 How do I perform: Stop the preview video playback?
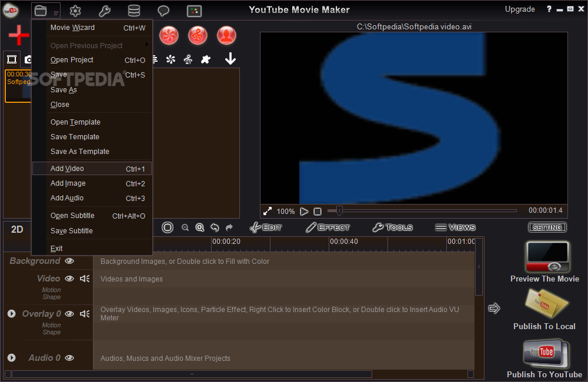[x=318, y=212]
